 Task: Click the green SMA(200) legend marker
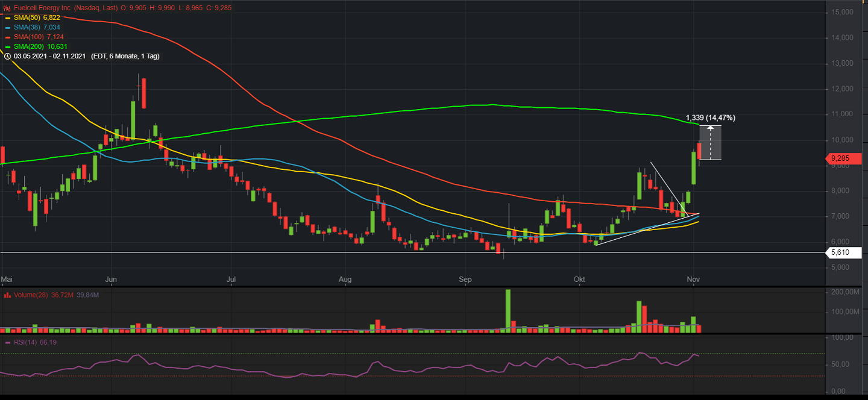(7, 46)
